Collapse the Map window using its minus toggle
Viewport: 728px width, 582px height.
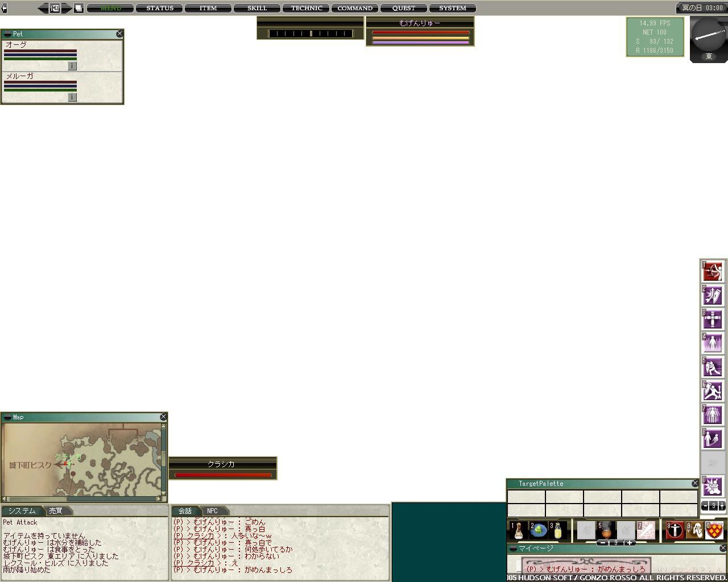pos(7,417)
